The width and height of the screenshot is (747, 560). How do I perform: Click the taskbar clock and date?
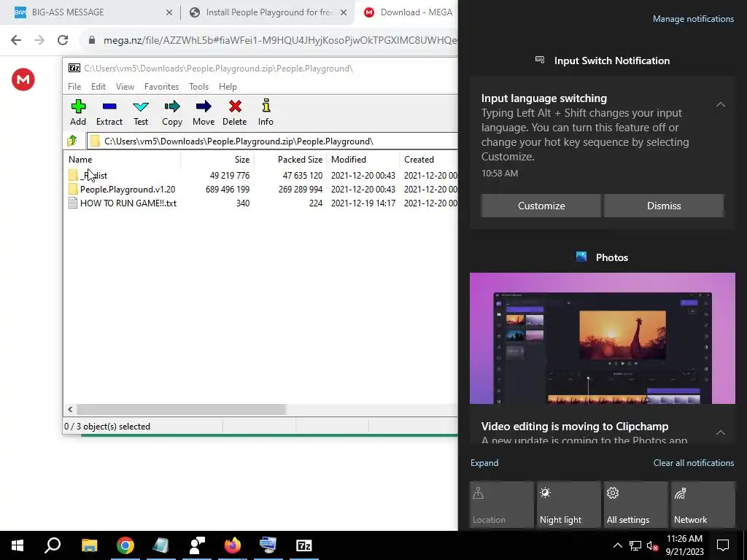(684, 545)
